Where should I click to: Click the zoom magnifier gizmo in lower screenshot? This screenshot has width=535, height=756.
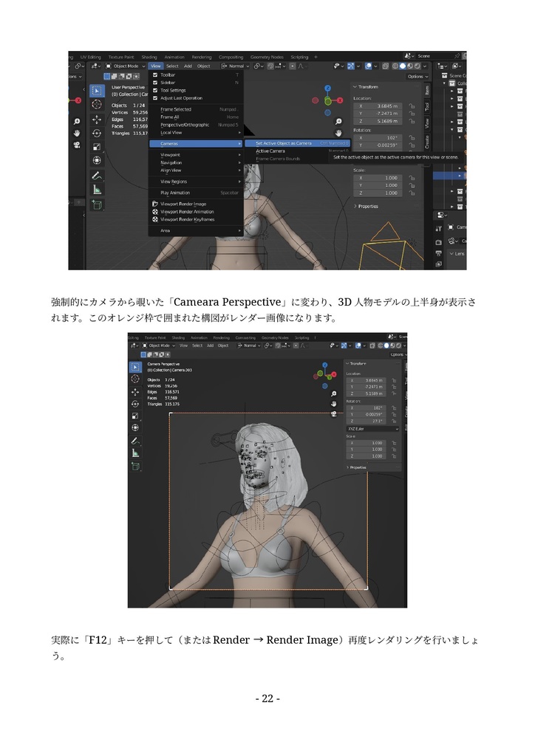pos(333,394)
